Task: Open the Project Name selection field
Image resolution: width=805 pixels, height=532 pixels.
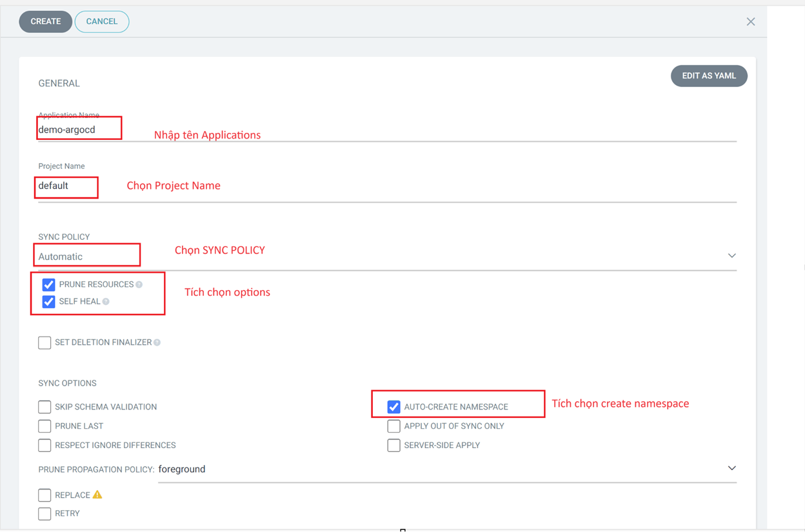Action: pos(387,186)
